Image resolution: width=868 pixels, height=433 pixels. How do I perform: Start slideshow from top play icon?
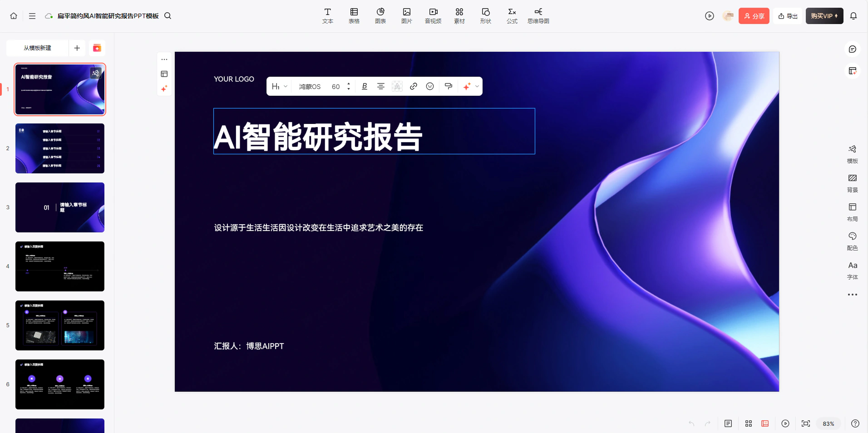tap(710, 16)
